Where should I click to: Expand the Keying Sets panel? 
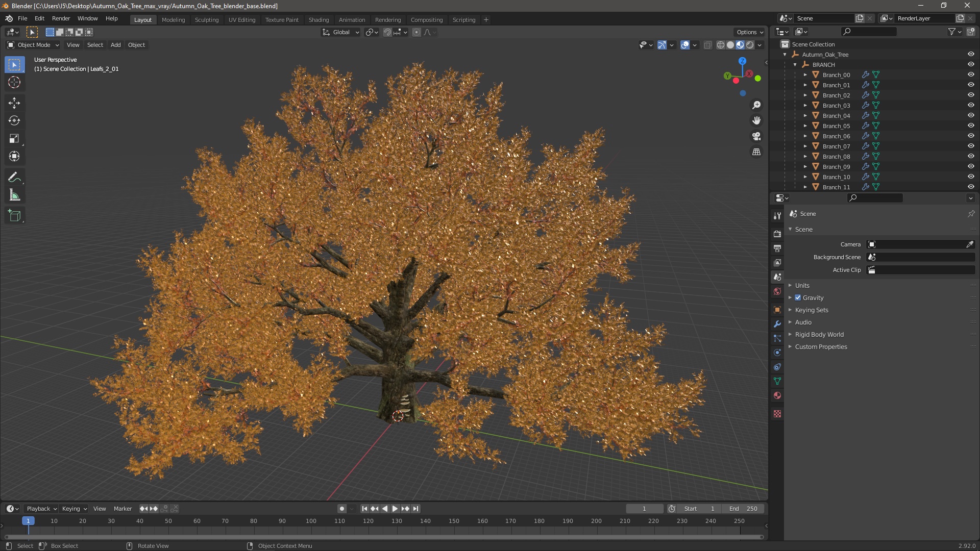pyautogui.click(x=812, y=310)
